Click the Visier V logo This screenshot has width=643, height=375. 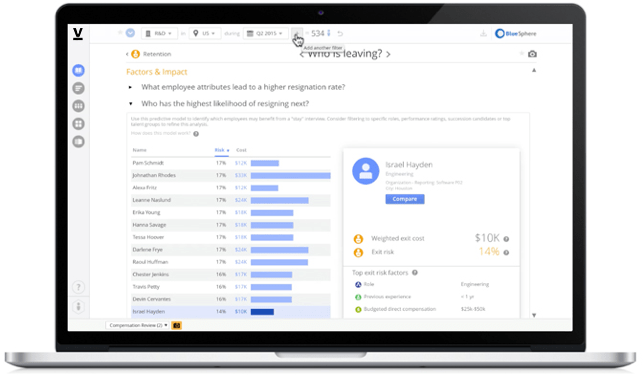pyautogui.click(x=78, y=34)
